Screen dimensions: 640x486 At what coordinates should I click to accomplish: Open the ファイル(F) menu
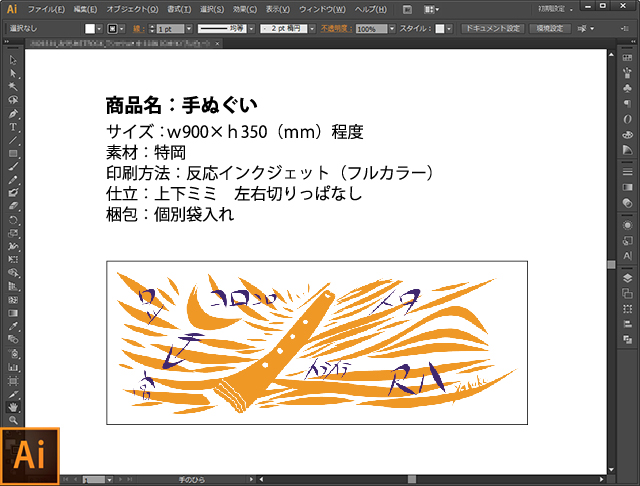tap(46, 8)
